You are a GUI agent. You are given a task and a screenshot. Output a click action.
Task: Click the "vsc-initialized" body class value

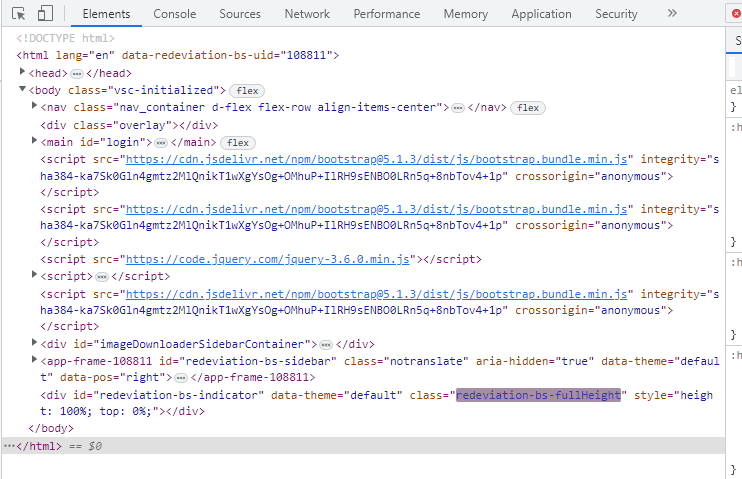pyautogui.click(x=164, y=90)
